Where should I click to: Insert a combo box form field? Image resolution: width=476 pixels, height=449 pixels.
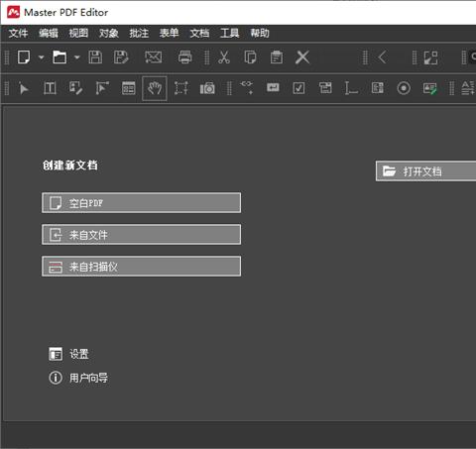(325, 88)
